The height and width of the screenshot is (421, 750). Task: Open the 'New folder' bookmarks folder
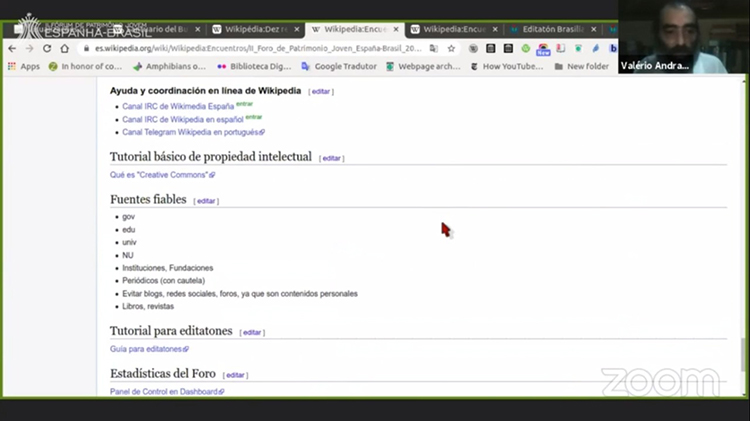point(582,66)
